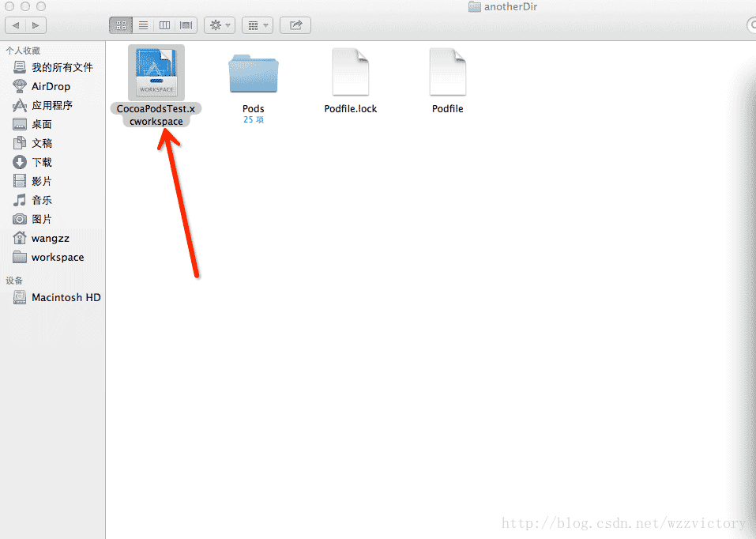Click the Podfile.lock file name
This screenshot has width=756, height=539.
pos(351,108)
